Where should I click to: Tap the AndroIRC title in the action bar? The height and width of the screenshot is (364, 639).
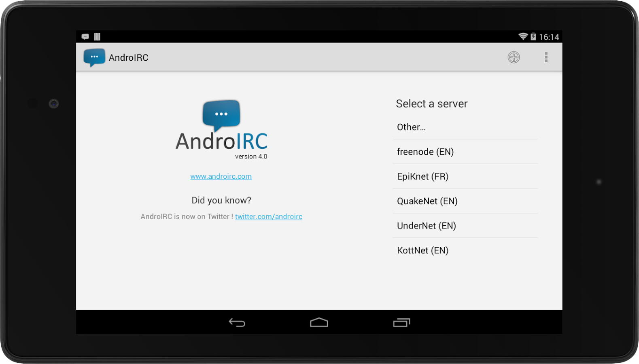(x=128, y=57)
